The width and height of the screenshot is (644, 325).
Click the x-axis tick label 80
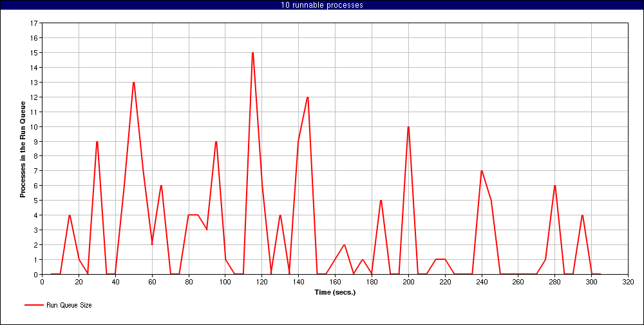click(189, 282)
